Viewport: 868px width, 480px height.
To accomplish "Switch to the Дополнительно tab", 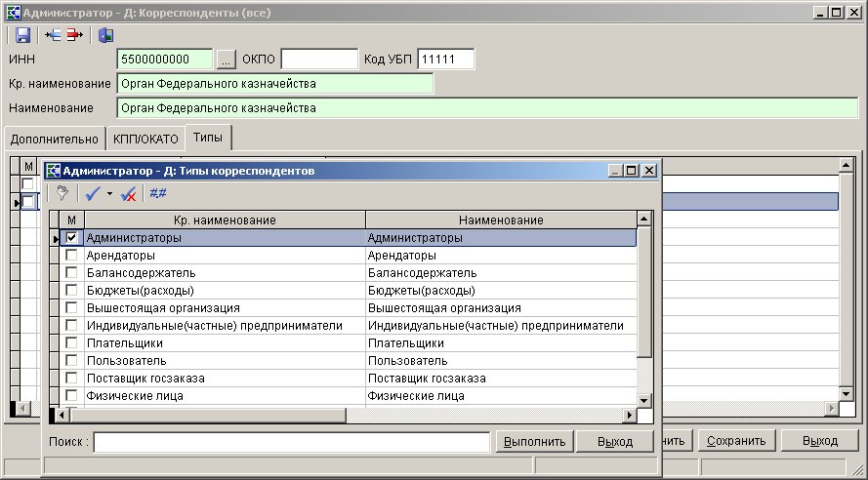I will pyautogui.click(x=54, y=139).
